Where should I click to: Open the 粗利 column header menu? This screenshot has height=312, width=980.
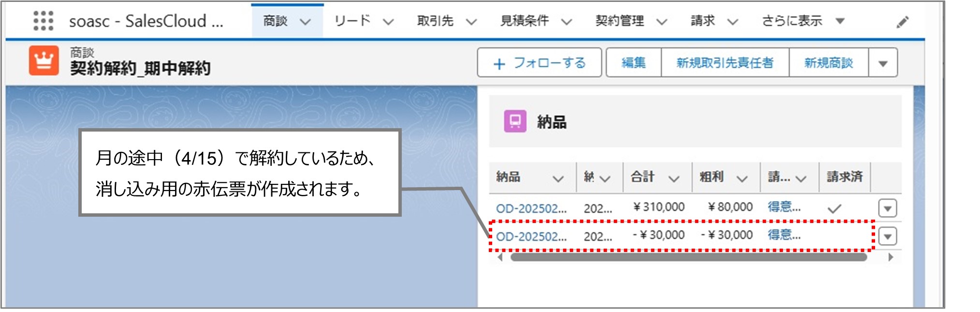pyautogui.click(x=742, y=179)
